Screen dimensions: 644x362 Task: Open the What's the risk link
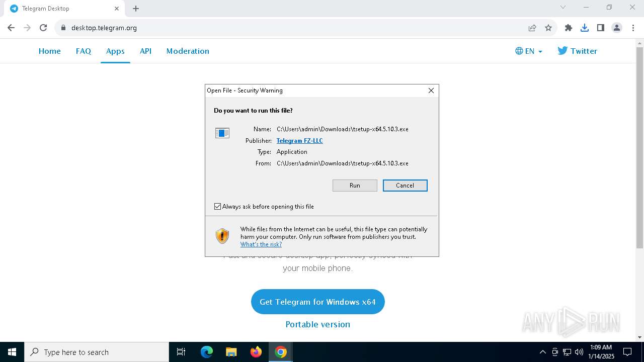261,244
